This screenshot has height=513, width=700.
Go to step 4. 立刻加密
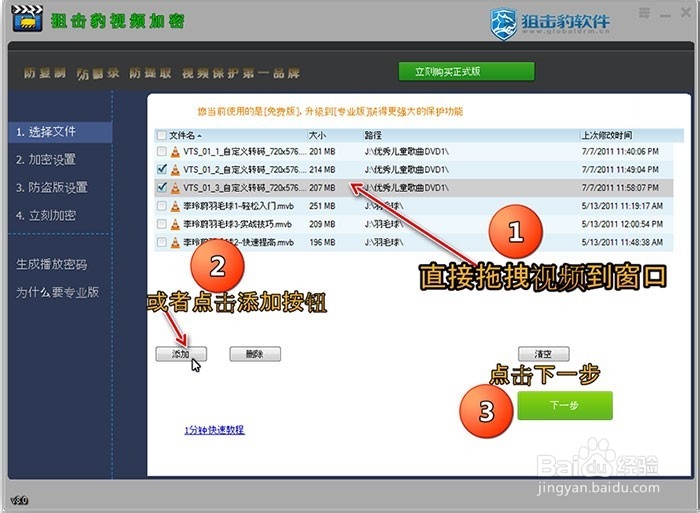pos(46,216)
